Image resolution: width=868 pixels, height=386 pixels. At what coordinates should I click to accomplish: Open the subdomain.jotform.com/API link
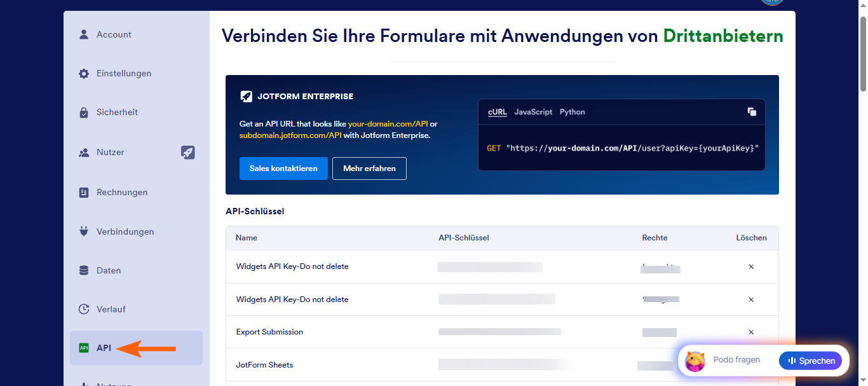(290, 135)
